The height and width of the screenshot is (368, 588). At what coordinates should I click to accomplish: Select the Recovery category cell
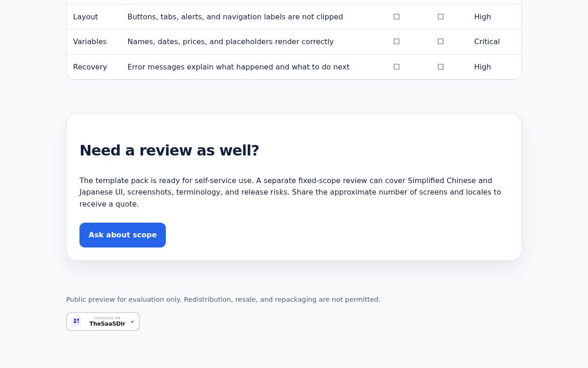(x=90, y=67)
